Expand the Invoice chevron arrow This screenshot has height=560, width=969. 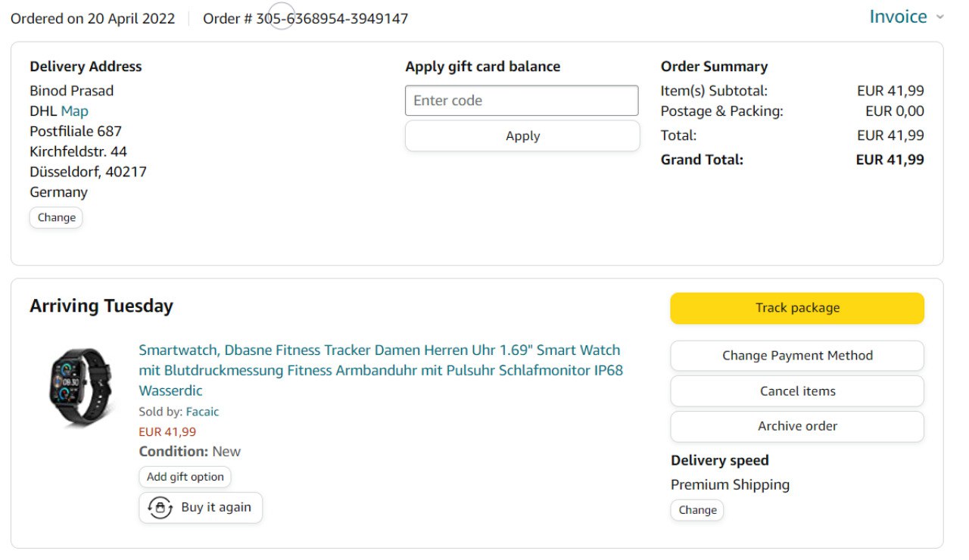(x=940, y=17)
